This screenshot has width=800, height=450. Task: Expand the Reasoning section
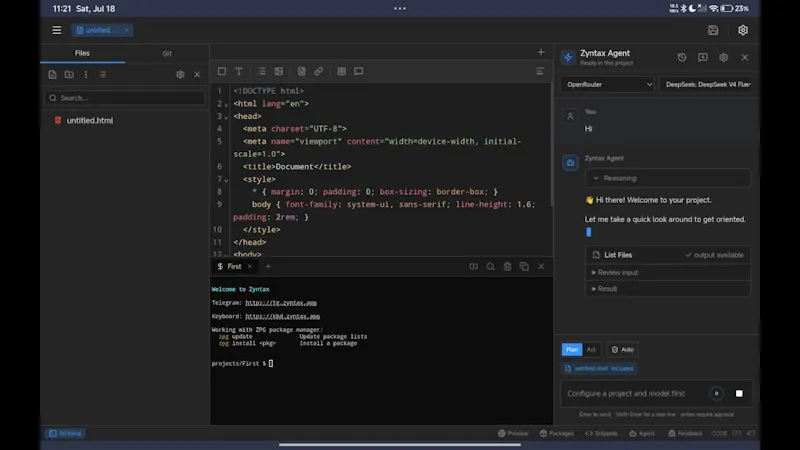click(x=667, y=178)
